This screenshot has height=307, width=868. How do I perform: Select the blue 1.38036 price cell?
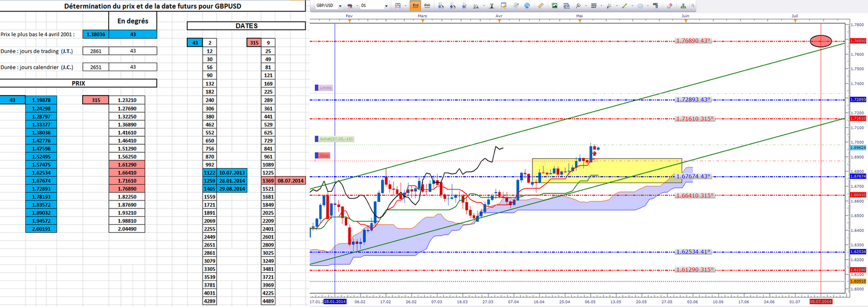click(x=96, y=34)
